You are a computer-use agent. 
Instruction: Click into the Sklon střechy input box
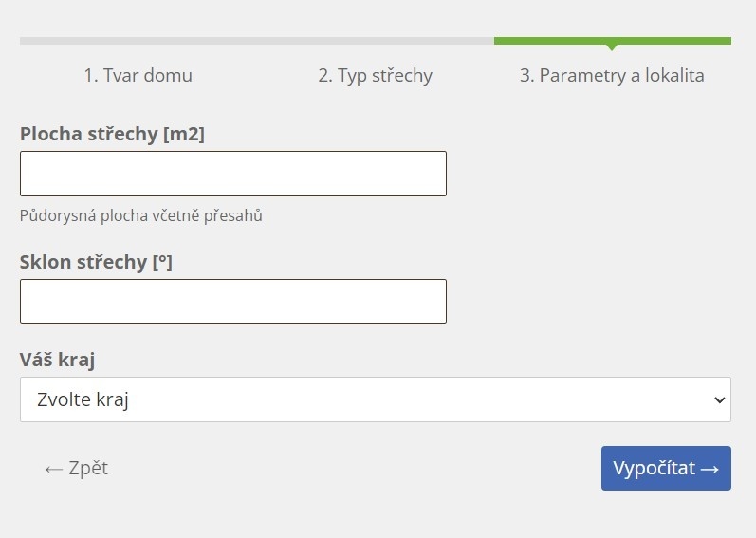[233, 302]
